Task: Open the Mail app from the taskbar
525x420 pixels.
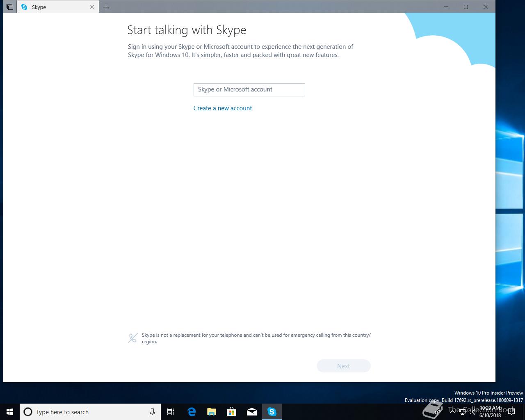Action: point(251,412)
